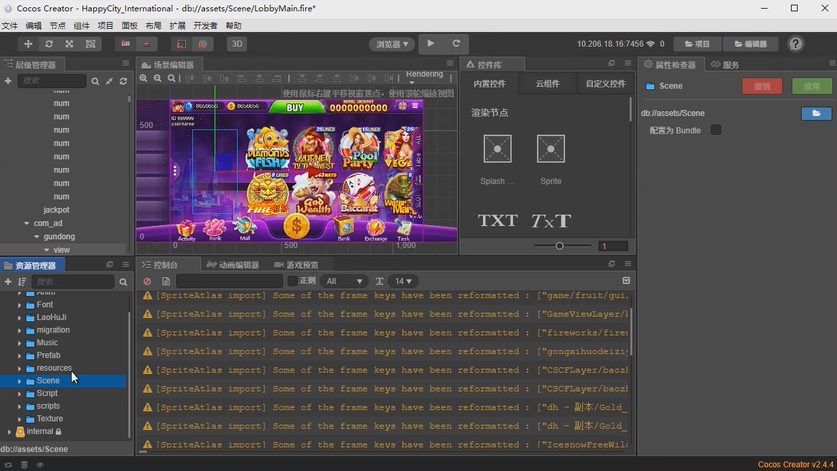This screenshot has width=837, height=471.
Task: Open the 文件 menu
Action: pos(10,26)
